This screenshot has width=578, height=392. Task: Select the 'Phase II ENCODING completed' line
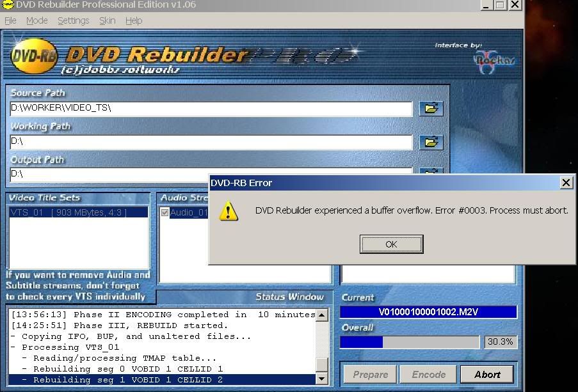[162, 315]
